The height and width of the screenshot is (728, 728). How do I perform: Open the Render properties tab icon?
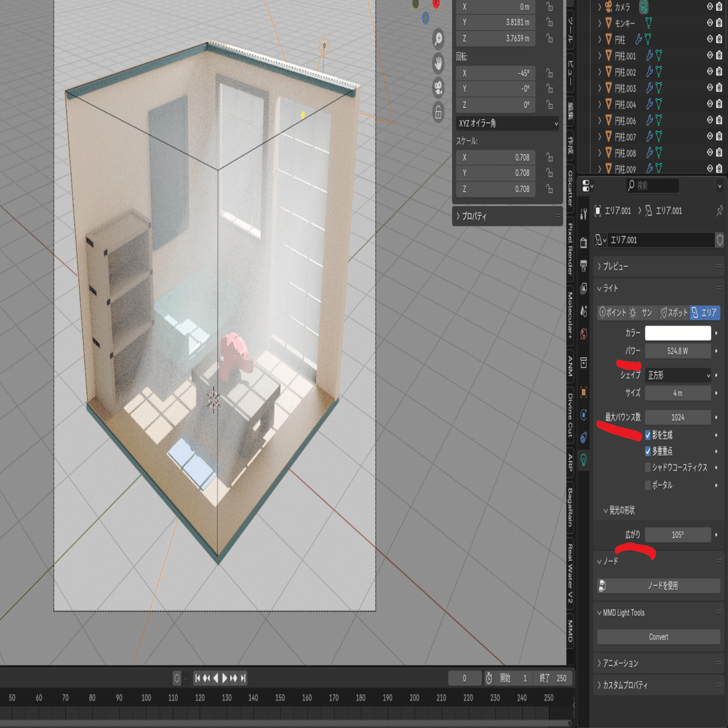(x=584, y=243)
